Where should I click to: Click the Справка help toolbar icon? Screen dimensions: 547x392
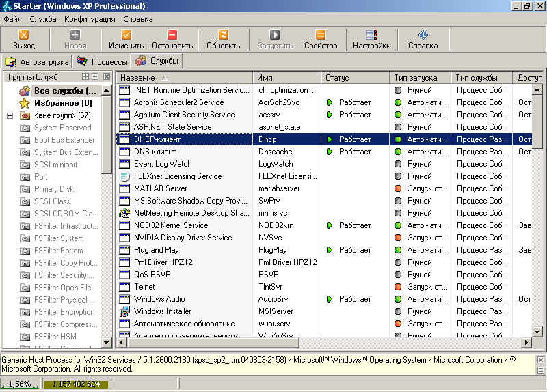pyautogui.click(x=423, y=35)
